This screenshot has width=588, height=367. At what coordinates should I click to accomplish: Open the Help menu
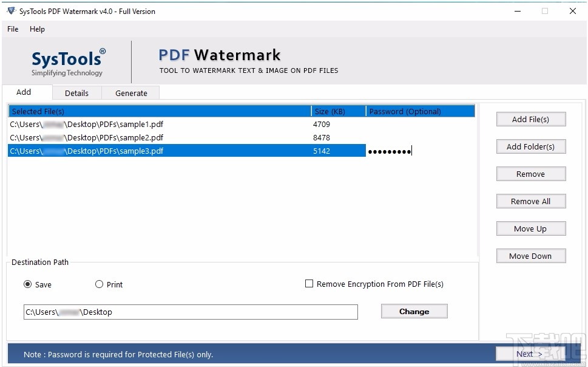point(37,29)
